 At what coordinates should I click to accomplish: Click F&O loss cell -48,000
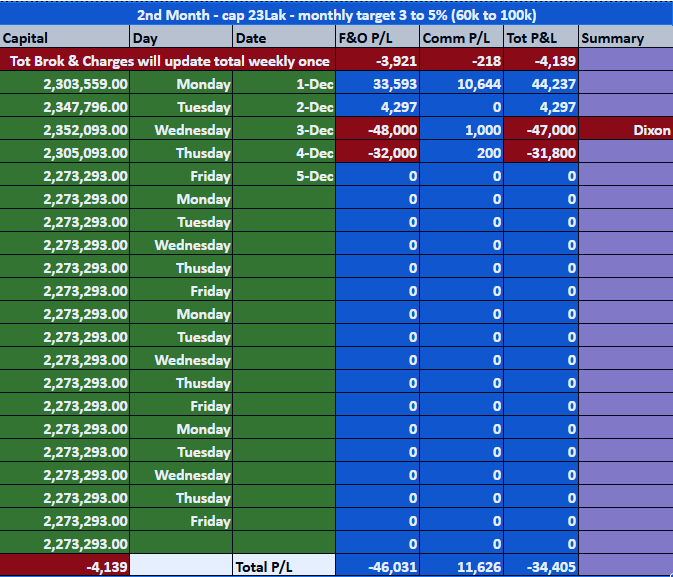377,130
